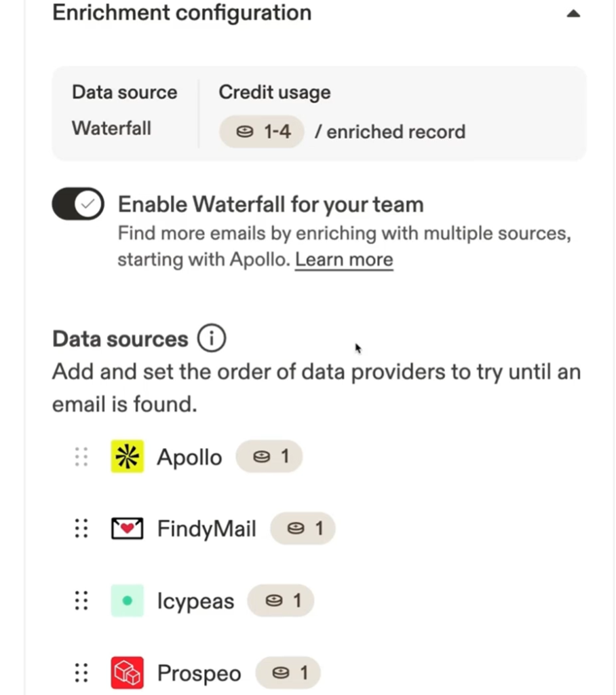Disable the Waterfall toggle switch

[78, 204]
